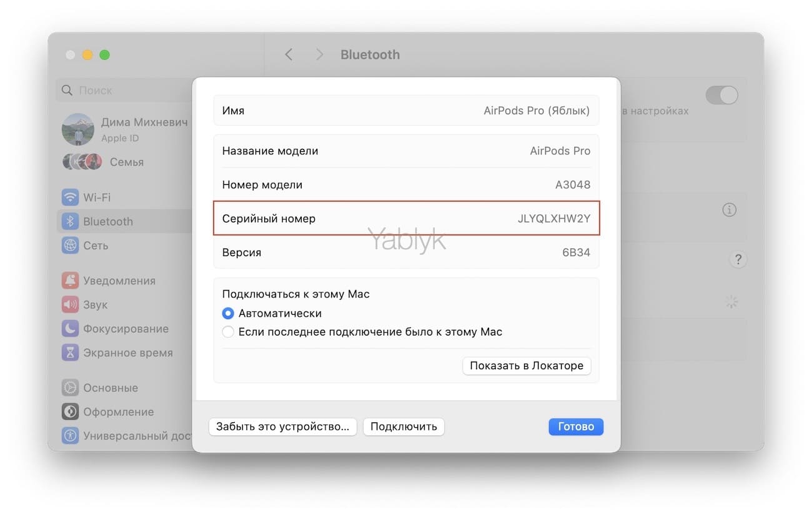Click the serial number JLYQLXHW2Y
Image resolution: width=812 pixels, height=516 pixels.
554,219
